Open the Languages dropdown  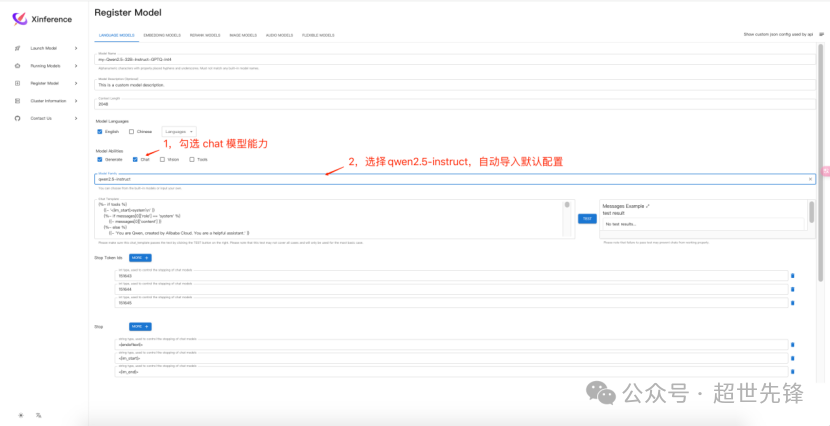pyautogui.click(x=179, y=131)
